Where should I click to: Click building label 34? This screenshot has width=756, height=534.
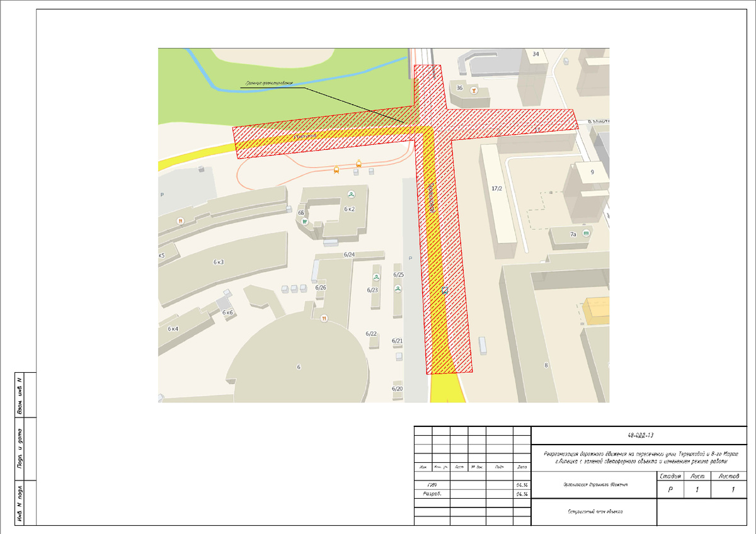coord(536,54)
